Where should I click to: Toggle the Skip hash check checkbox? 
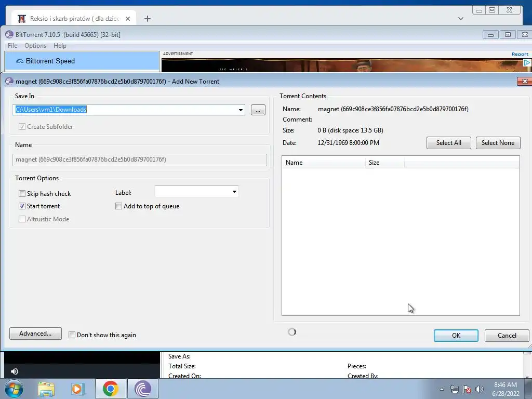(x=22, y=193)
